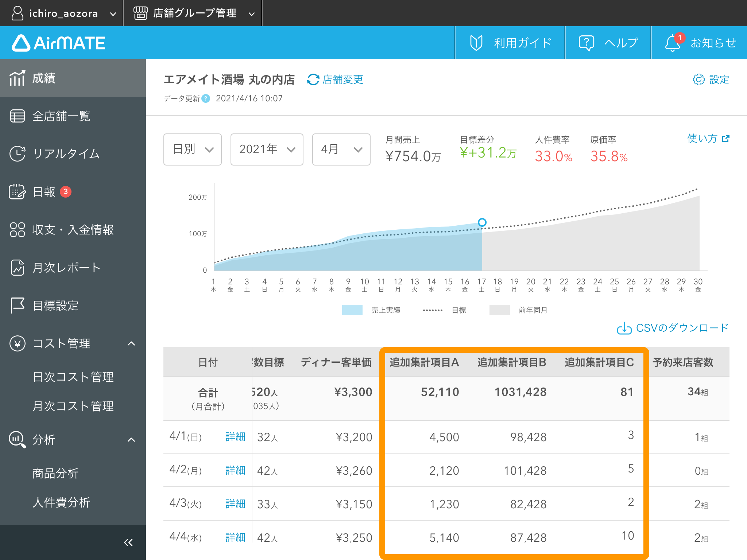Screen dimensions: 747x560
Task: Click the store group shop icon
Action: pyautogui.click(x=140, y=13)
